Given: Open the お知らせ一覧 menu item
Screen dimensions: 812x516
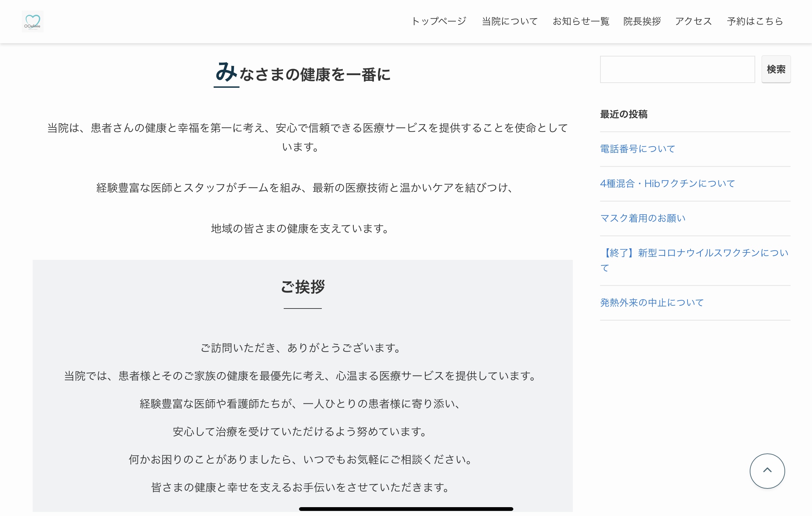Looking at the screenshot, I should [x=581, y=21].
